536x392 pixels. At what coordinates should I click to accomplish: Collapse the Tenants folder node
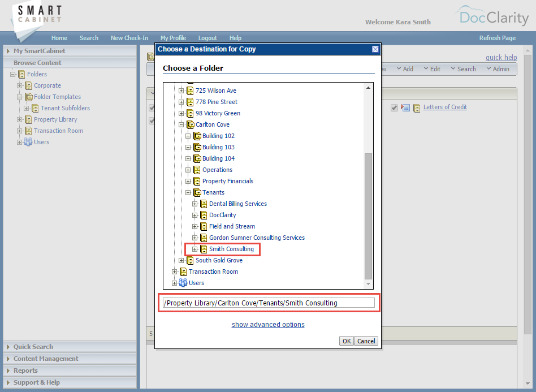point(188,192)
